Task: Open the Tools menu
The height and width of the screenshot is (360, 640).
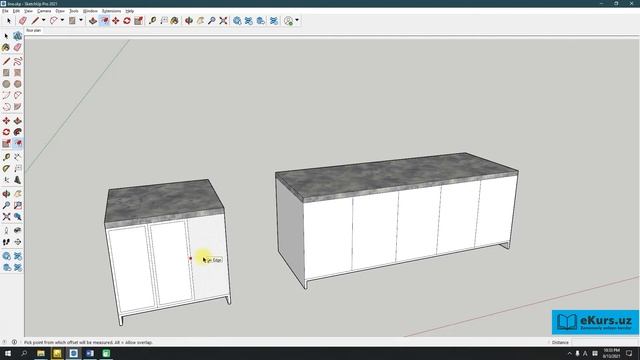Action: coord(74,11)
